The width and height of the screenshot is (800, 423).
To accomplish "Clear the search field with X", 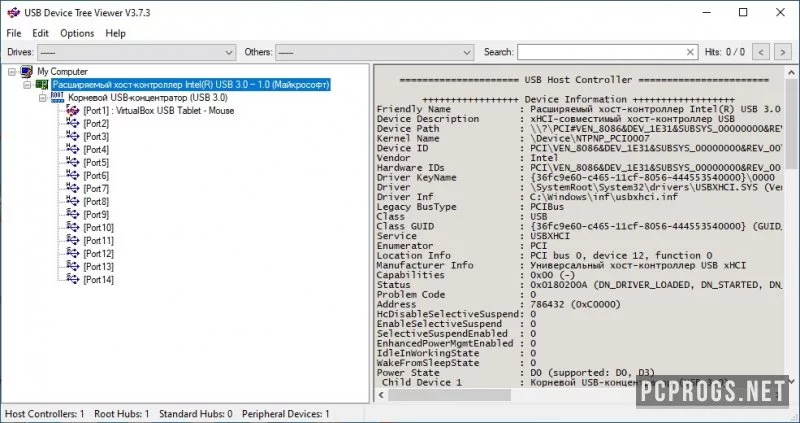I will coord(690,52).
